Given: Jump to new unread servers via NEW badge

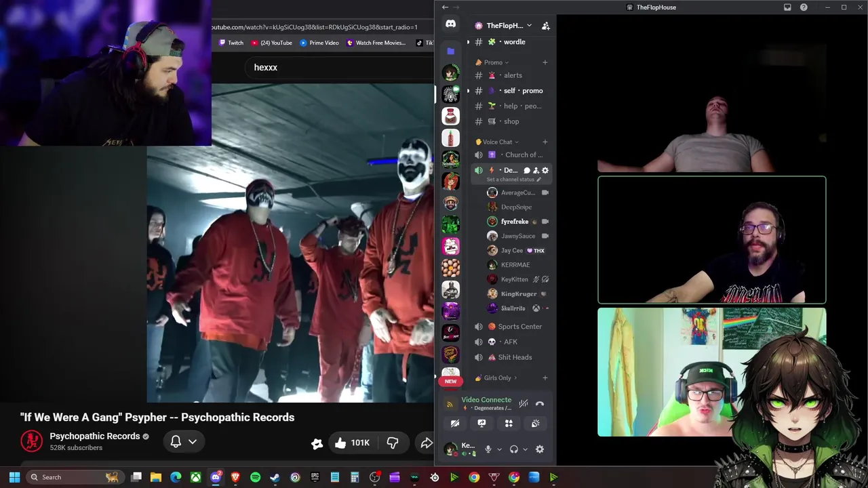Looking at the screenshot, I should click(x=450, y=382).
